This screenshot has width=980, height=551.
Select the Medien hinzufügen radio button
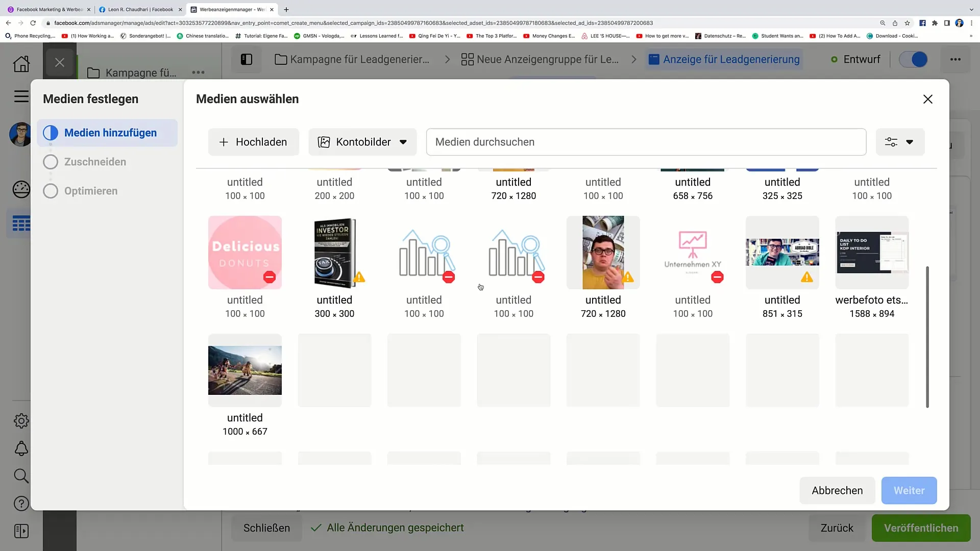(51, 133)
